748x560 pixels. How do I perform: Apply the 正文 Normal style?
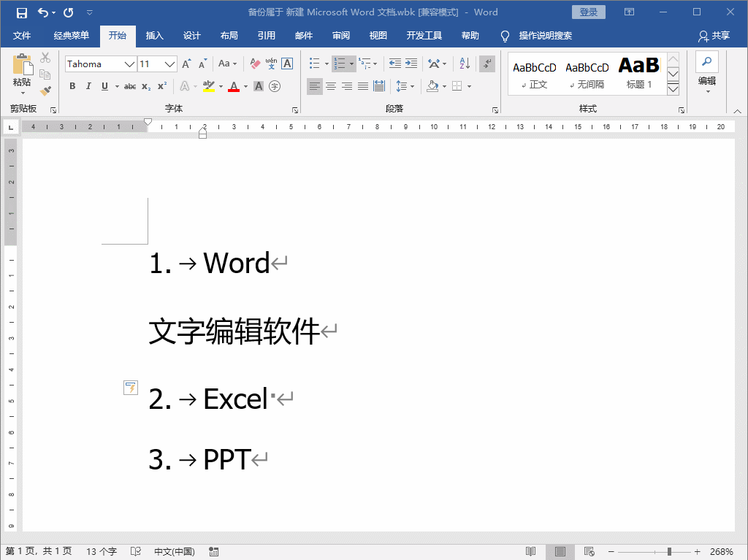(534, 75)
